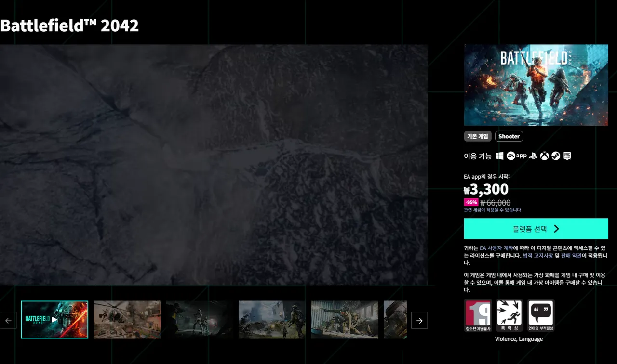Click the ₩66,000 original price
617x364 pixels.
[x=496, y=203]
